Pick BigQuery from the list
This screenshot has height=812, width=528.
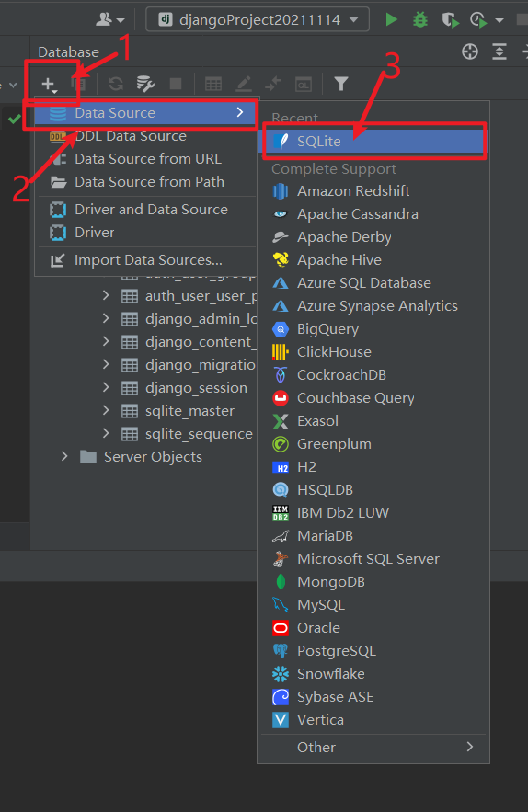(x=373, y=329)
